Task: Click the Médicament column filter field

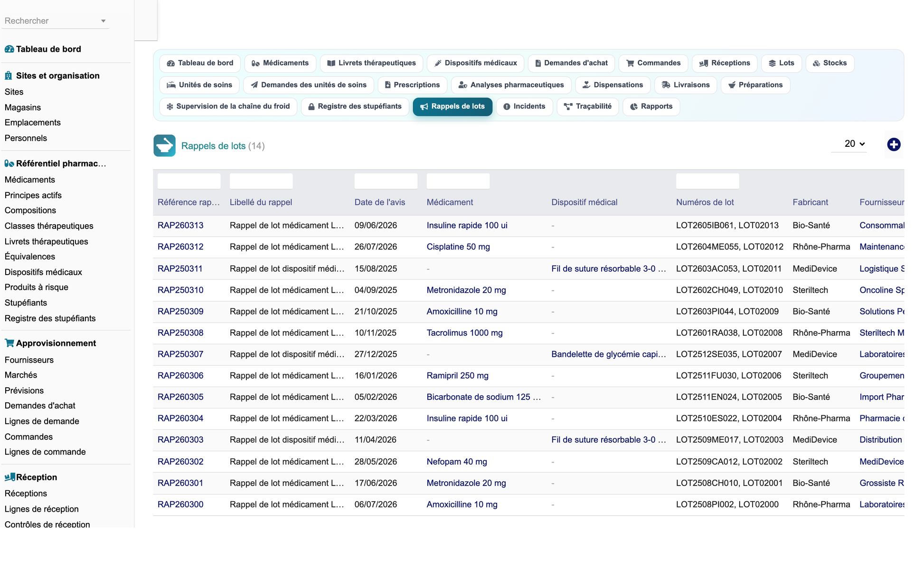Action: (458, 181)
